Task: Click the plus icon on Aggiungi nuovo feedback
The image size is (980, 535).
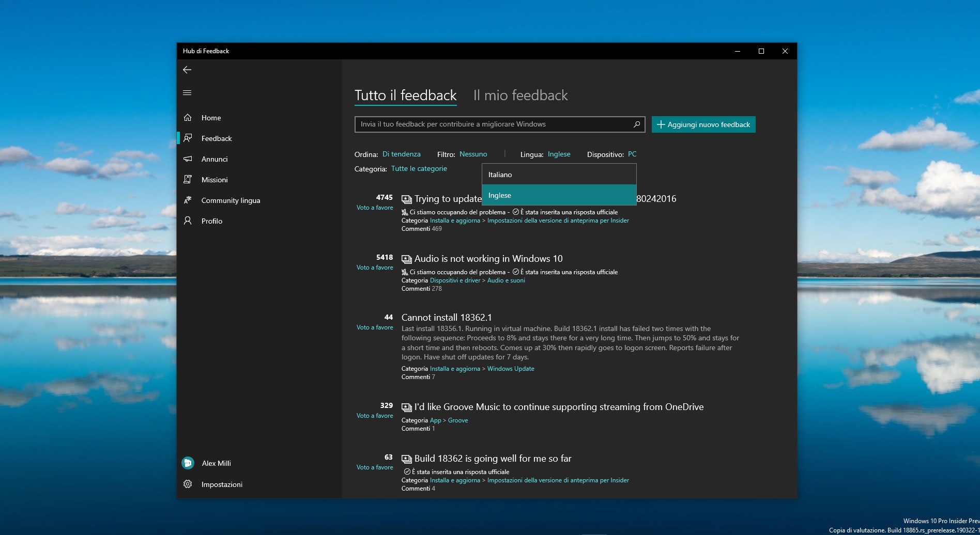Action: (x=661, y=124)
